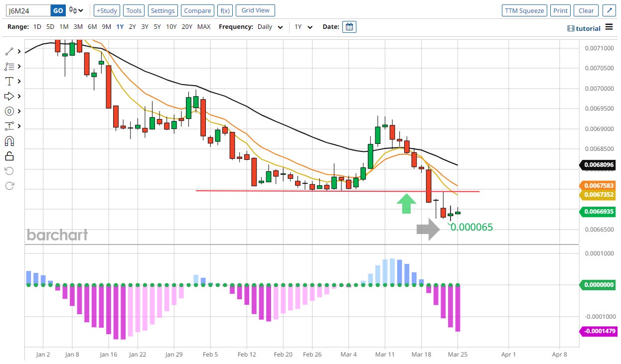Select the 9M range
The height and width of the screenshot is (364, 621).
[106, 27]
